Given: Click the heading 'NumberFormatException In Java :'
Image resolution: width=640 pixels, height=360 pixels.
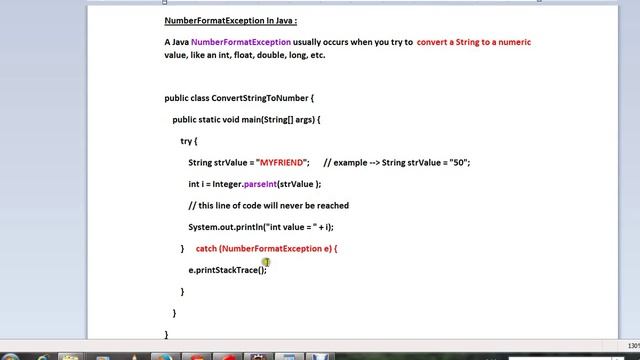Looking at the screenshot, I should (231, 21).
